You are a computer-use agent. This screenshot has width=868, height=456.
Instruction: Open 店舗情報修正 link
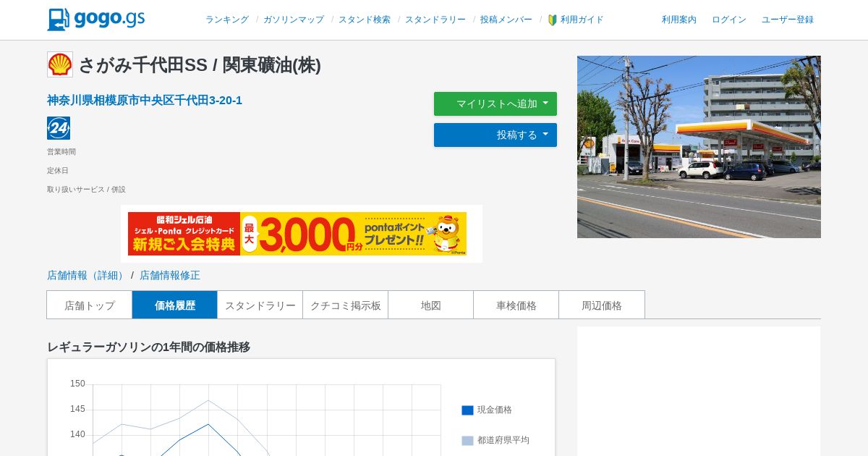[x=170, y=275]
